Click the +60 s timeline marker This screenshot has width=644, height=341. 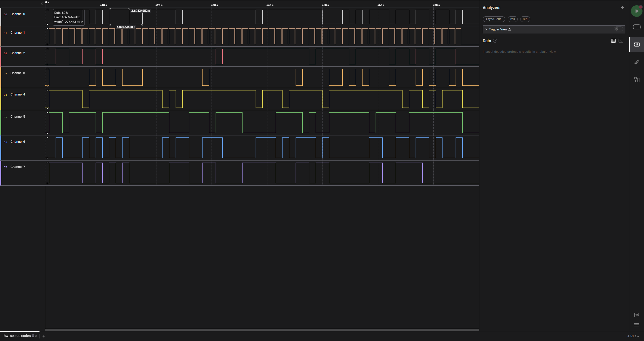pos(381,5)
